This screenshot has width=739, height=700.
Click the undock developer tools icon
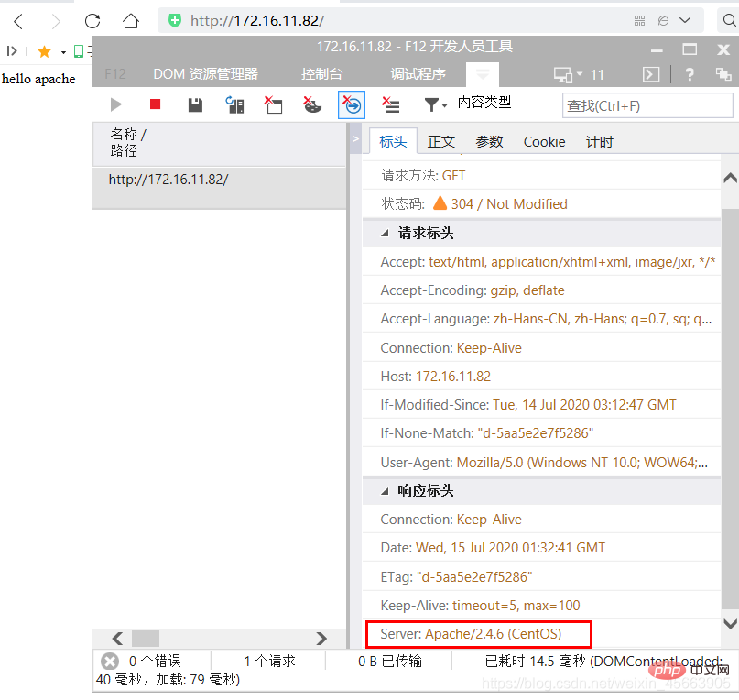723,74
